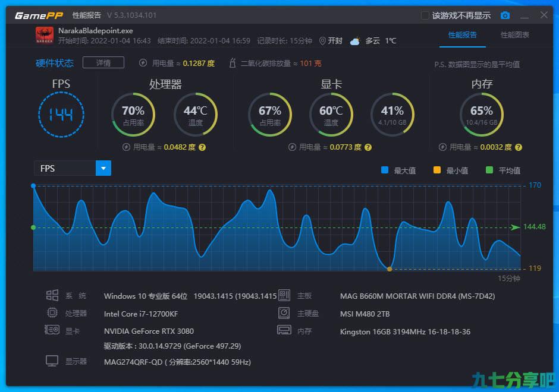Click the NarakaBladepoint.exe title text

click(96, 31)
